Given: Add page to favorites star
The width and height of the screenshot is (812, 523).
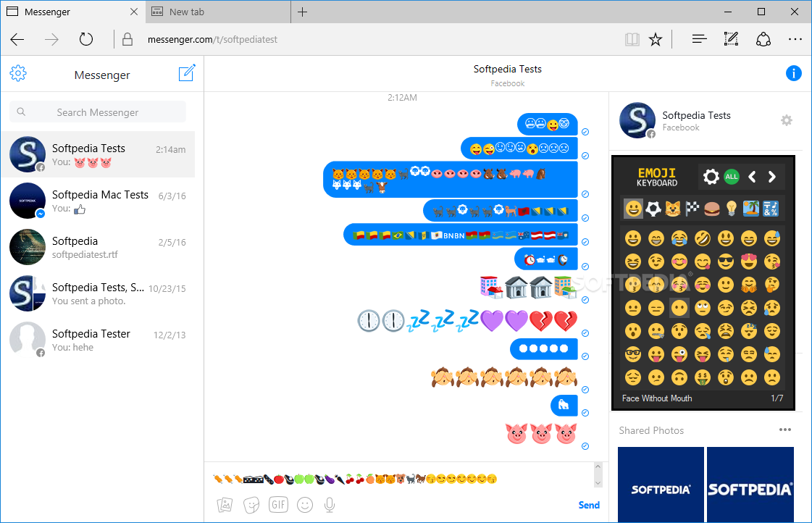Looking at the screenshot, I should [x=656, y=39].
